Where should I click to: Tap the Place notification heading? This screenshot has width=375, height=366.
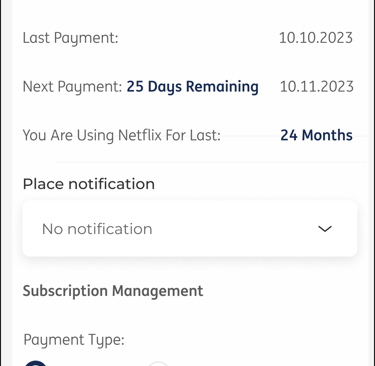[x=89, y=184]
